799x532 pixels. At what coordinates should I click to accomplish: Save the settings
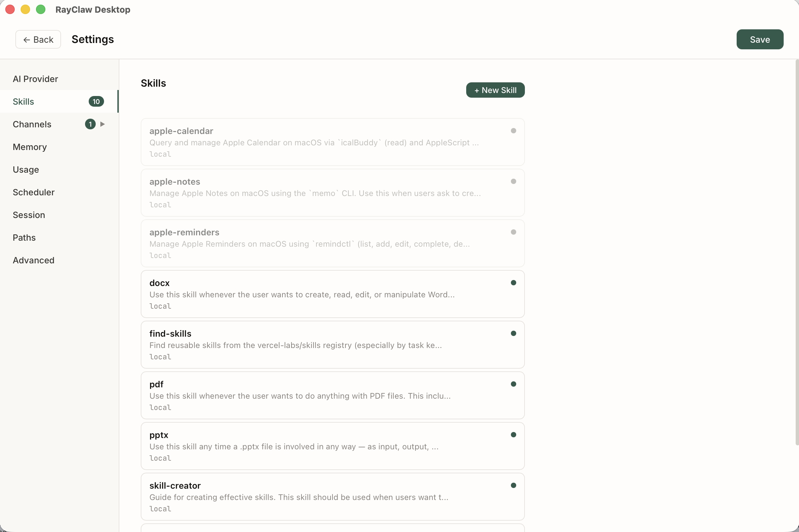[x=760, y=40]
